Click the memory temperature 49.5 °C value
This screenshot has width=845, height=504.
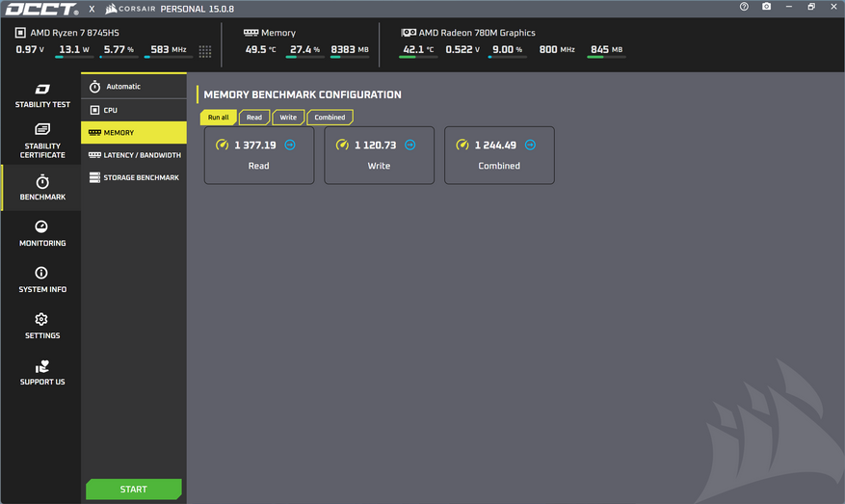[260, 49]
